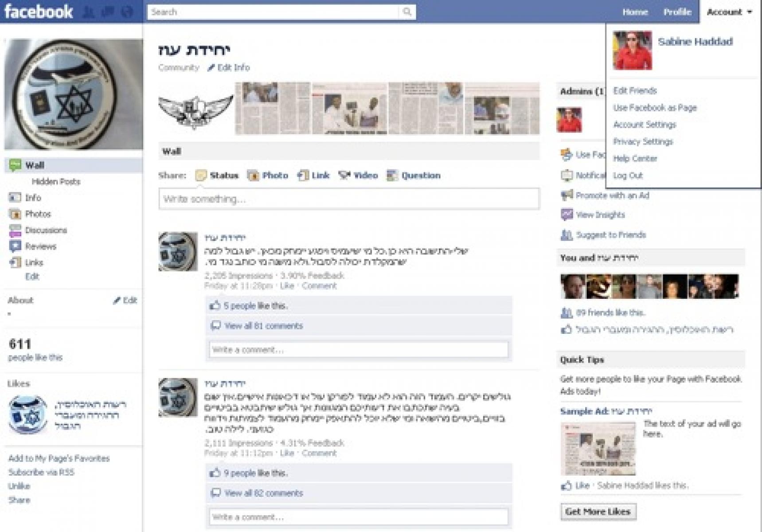Open Hidden Posts in left sidebar
This screenshot has width=762, height=532.
[56, 182]
